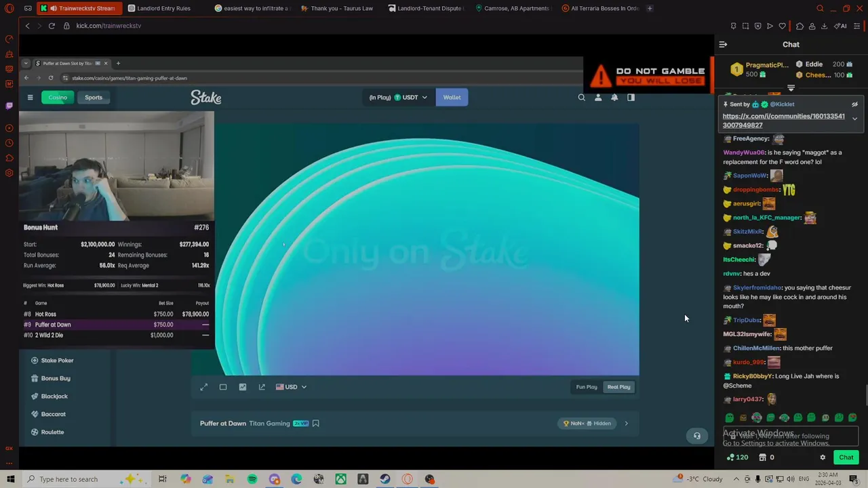Pop out game window icon
This screenshot has width=868, height=488.
tap(262, 387)
